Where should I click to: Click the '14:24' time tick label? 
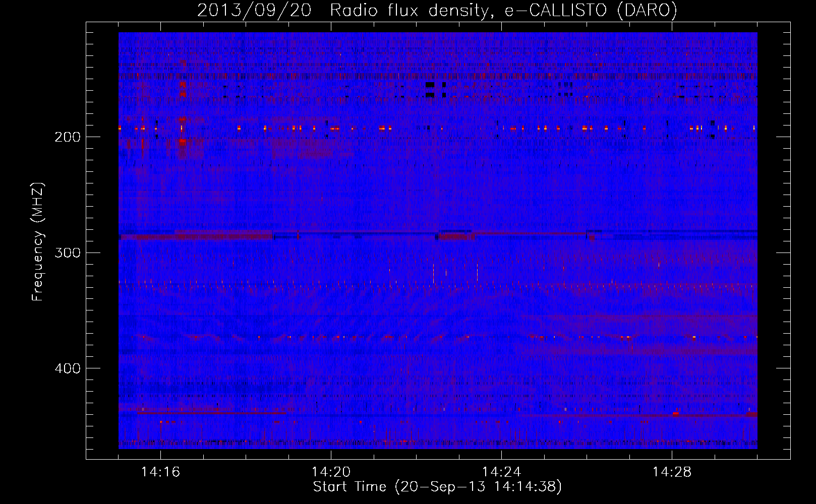click(x=501, y=472)
